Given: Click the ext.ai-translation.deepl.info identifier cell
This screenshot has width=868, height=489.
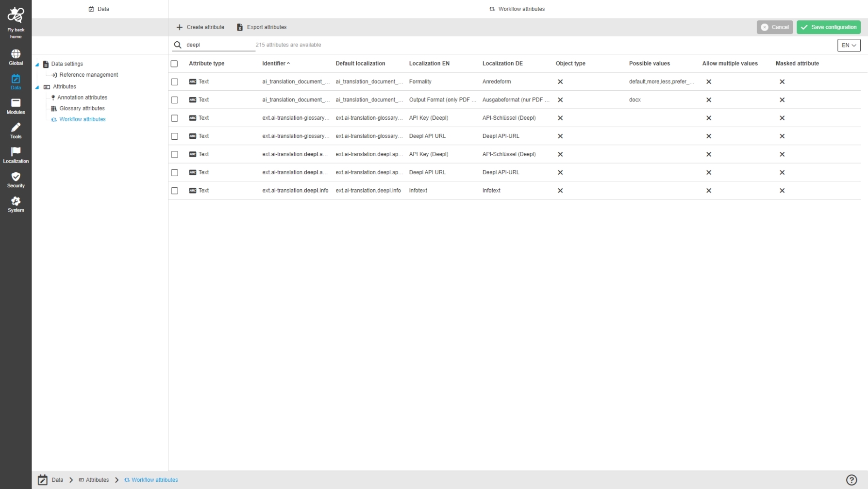Looking at the screenshot, I should [x=295, y=191].
